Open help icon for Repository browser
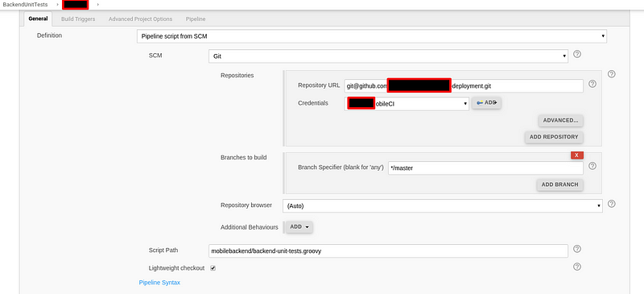The height and width of the screenshot is (294, 644). [611, 204]
